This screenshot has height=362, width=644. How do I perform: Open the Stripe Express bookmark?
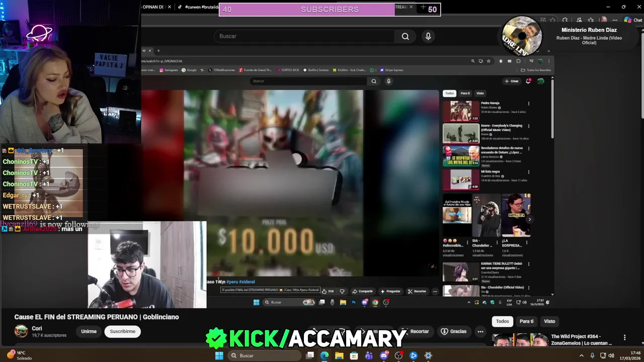point(392,70)
